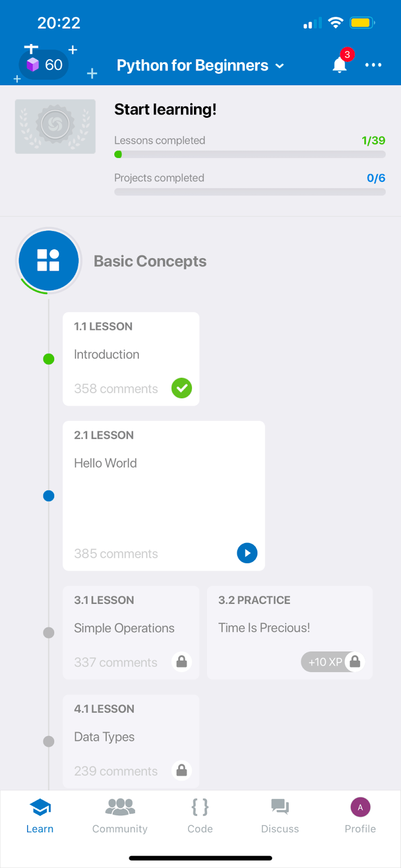
Task: Click the Lessons completed progress bar
Action: tap(250, 155)
